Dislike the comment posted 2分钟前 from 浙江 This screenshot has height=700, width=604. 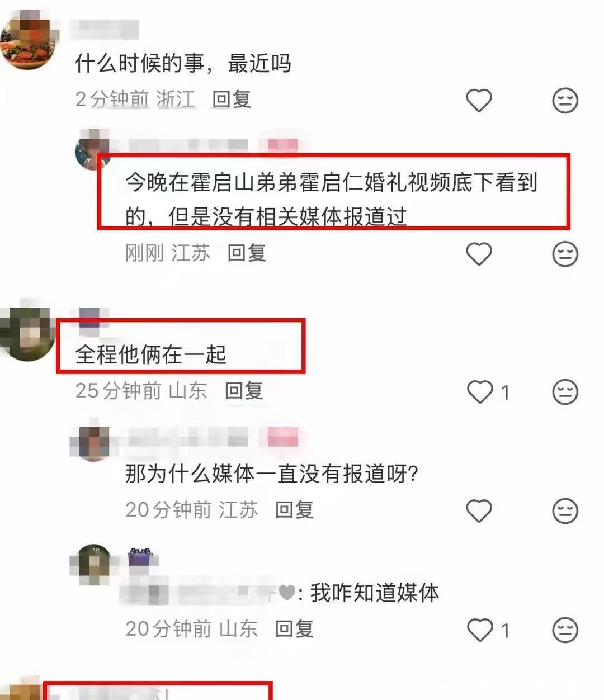(565, 101)
